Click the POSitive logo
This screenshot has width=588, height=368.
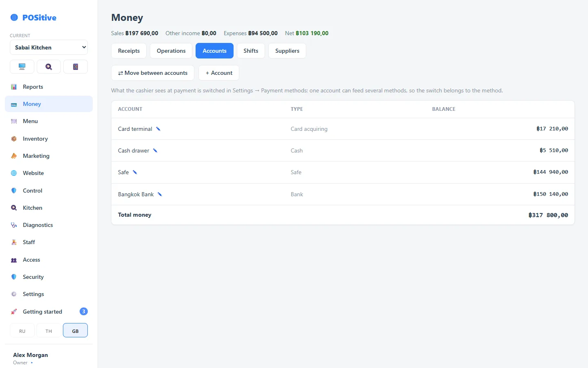click(33, 18)
